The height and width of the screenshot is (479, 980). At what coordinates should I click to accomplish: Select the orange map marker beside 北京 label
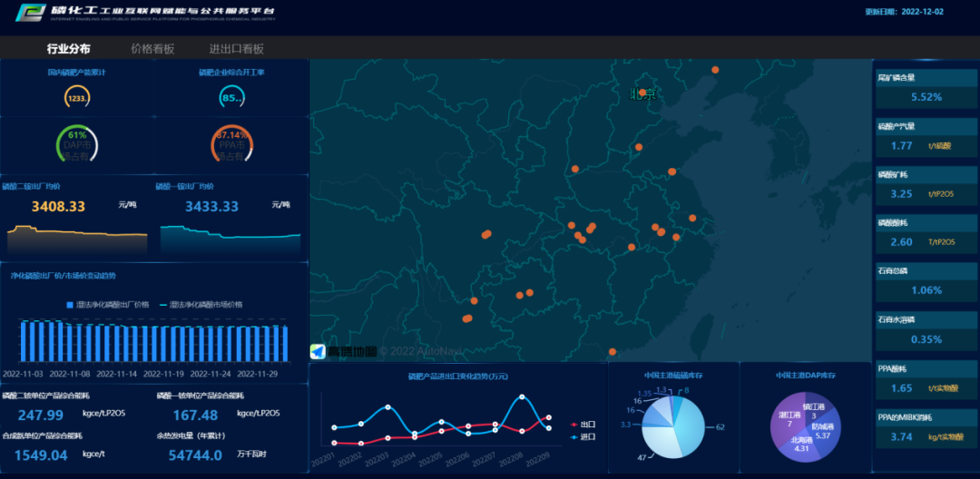click(x=642, y=93)
